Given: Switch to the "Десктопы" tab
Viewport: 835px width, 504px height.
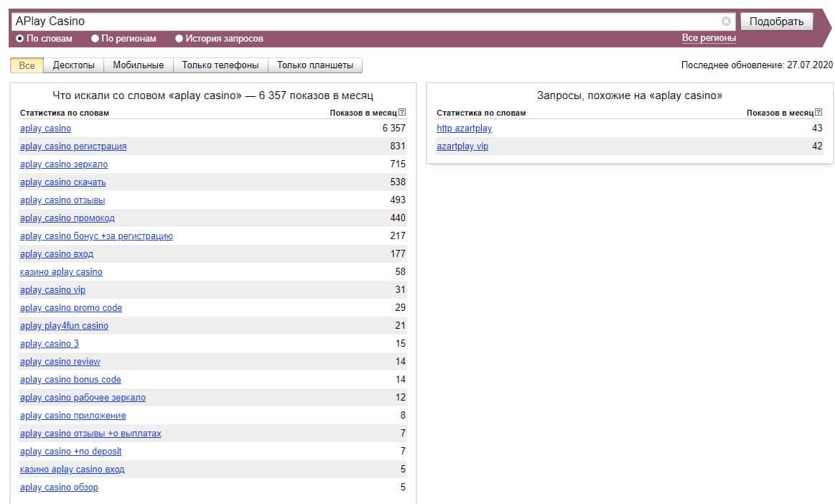Looking at the screenshot, I should pyautogui.click(x=73, y=65).
